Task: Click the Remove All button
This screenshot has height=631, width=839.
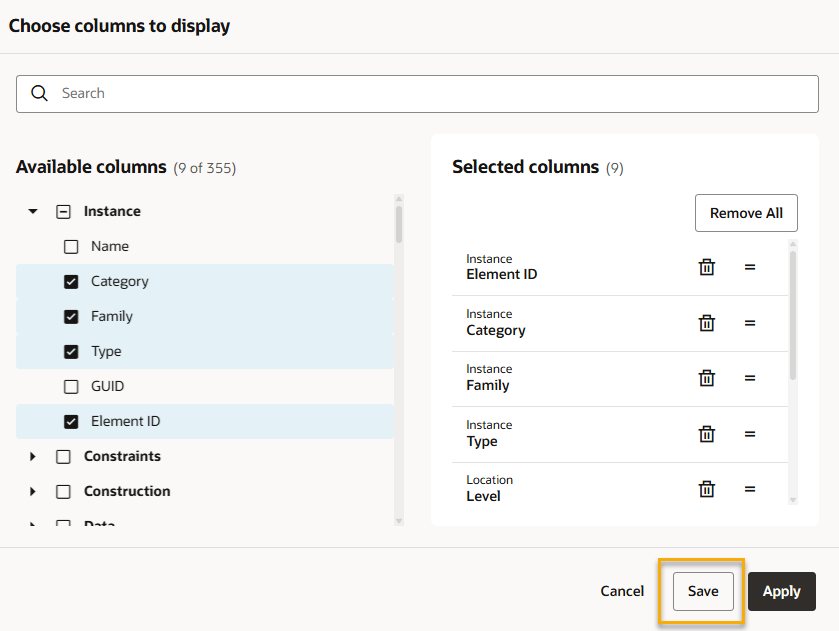Action: (746, 213)
